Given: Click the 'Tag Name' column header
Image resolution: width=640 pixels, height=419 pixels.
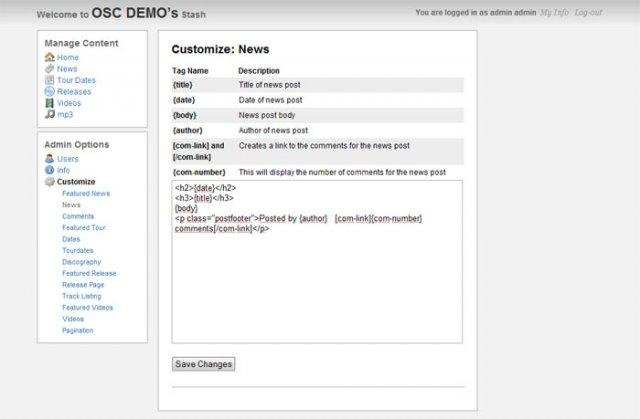Looking at the screenshot, I should click(x=190, y=71).
